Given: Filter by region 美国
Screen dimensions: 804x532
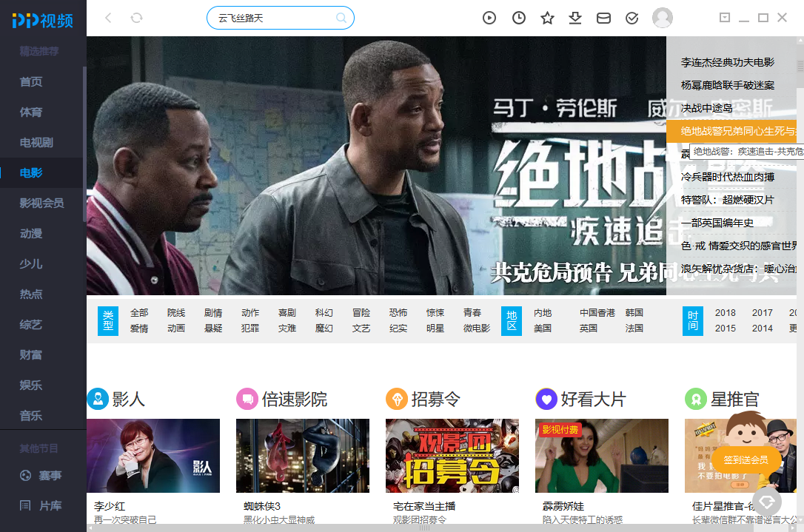Looking at the screenshot, I should [543, 328].
